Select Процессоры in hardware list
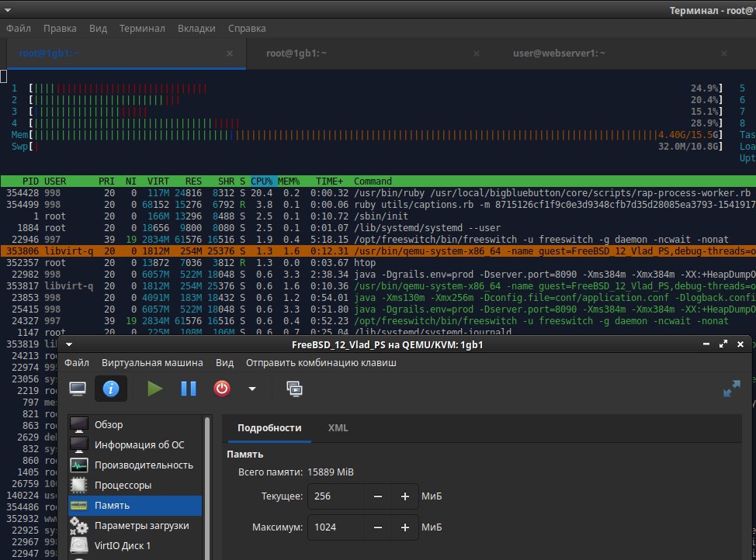This screenshot has height=560, width=756. tap(135, 486)
